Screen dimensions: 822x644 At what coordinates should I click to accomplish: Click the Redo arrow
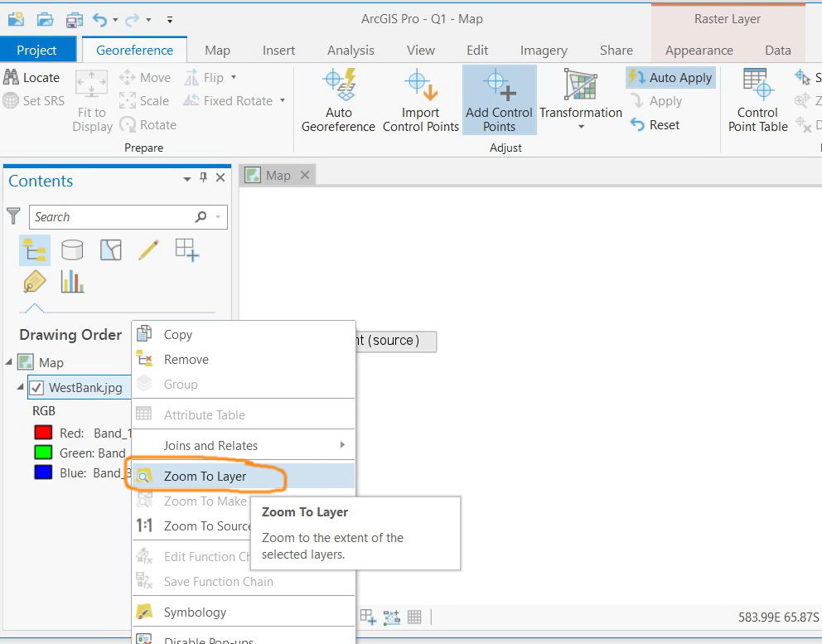132,20
